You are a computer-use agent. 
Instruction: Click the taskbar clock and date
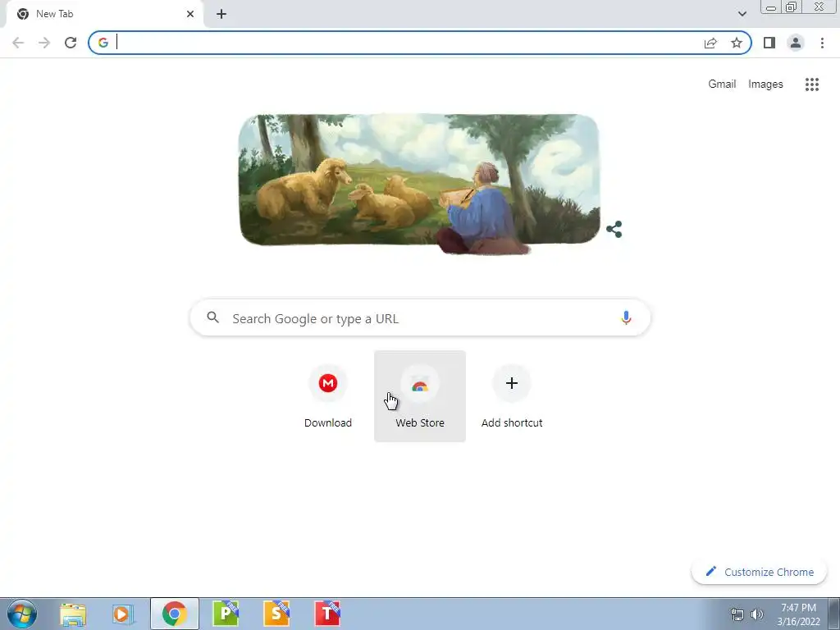click(x=798, y=614)
